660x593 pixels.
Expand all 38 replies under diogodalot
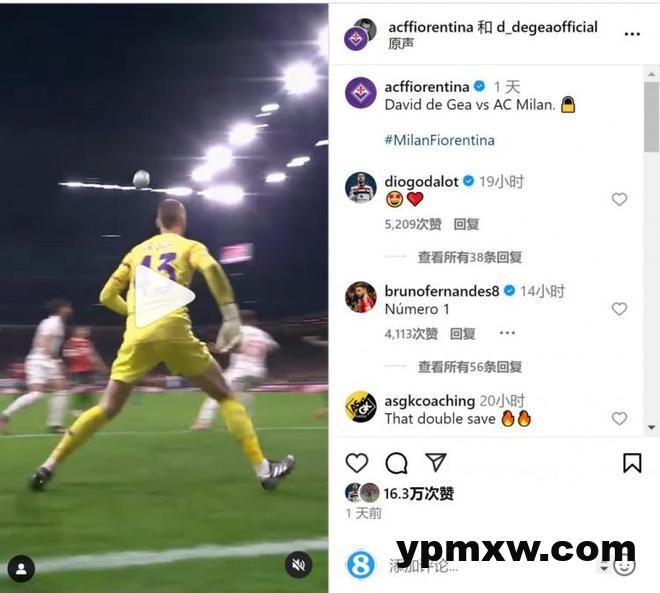pos(470,257)
